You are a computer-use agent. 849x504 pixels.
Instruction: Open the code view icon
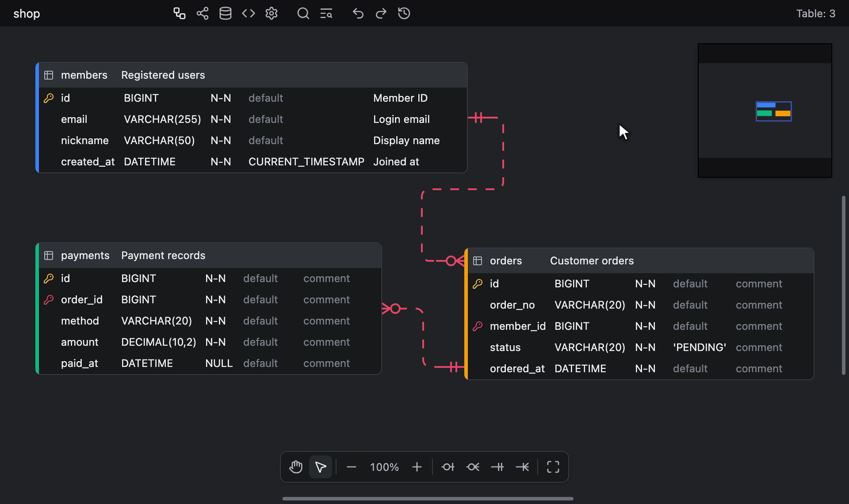pos(249,13)
